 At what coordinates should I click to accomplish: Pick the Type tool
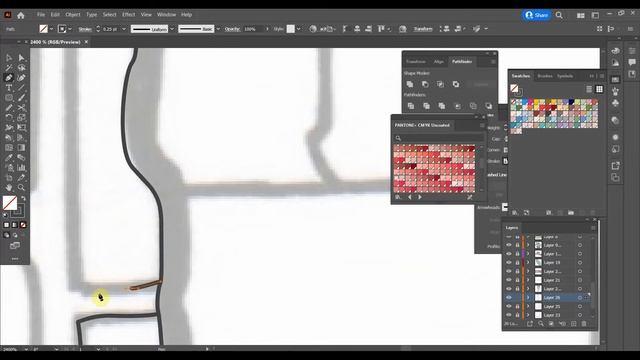click(x=9, y=88)
